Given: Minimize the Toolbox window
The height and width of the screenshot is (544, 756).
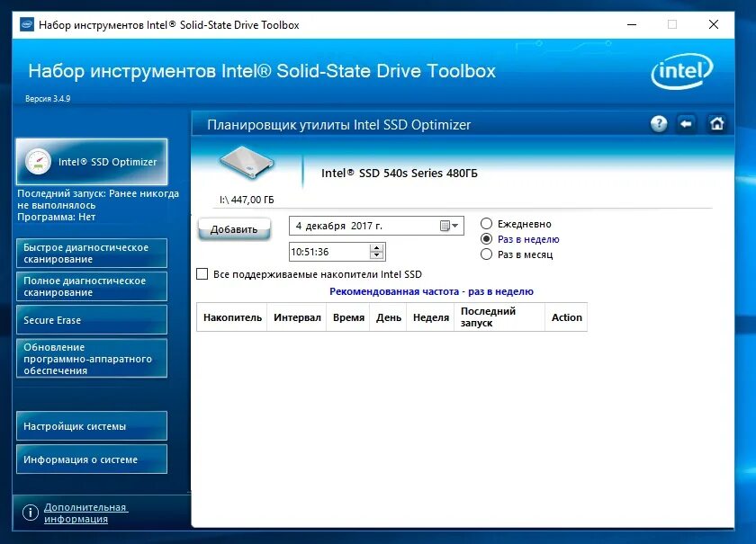Looking at the screenshot, I should pyautogui.click(x=632, y=24).
